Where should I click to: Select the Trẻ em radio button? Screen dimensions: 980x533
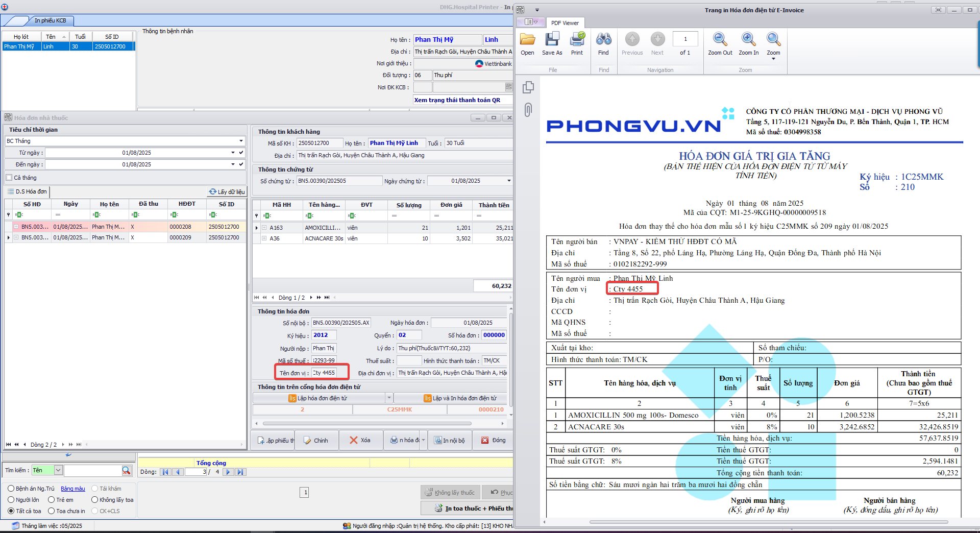point(51,500)
